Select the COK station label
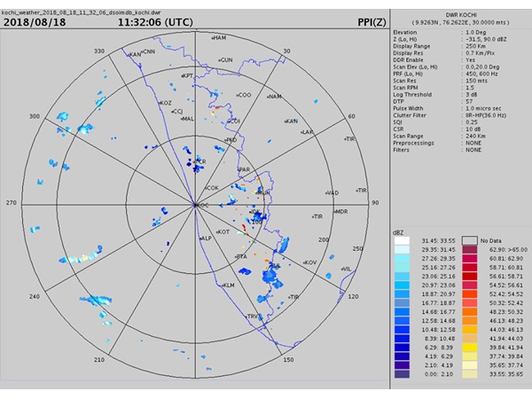The image size is (532, 399). (x=213, y=188)
